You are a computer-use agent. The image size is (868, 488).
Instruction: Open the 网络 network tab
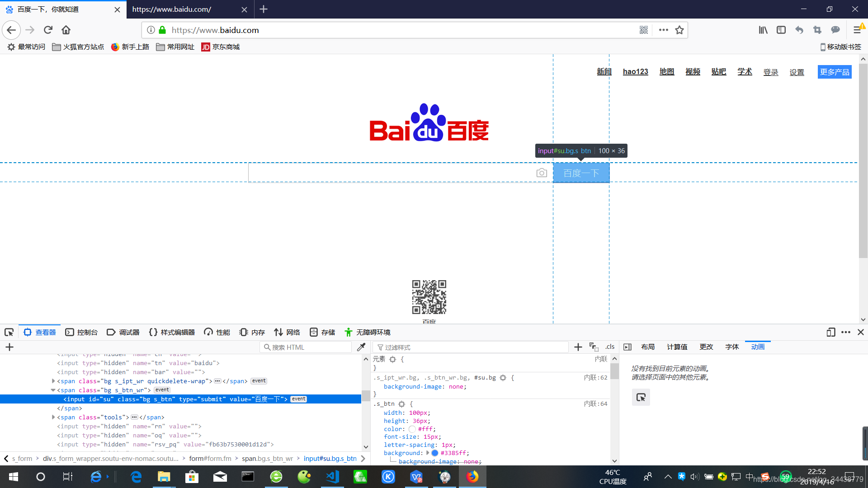coord(287,333)
